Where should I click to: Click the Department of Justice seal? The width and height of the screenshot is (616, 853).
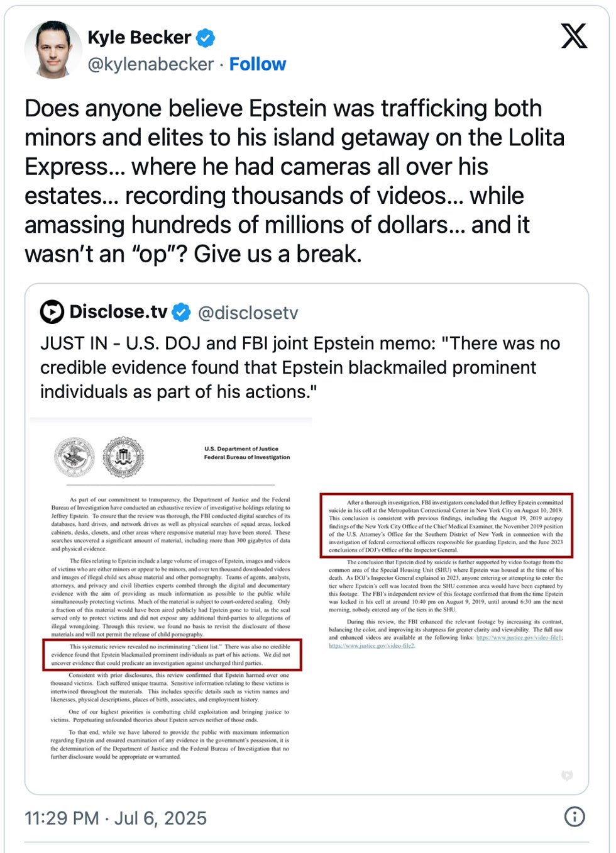click(x=74, y=457)
